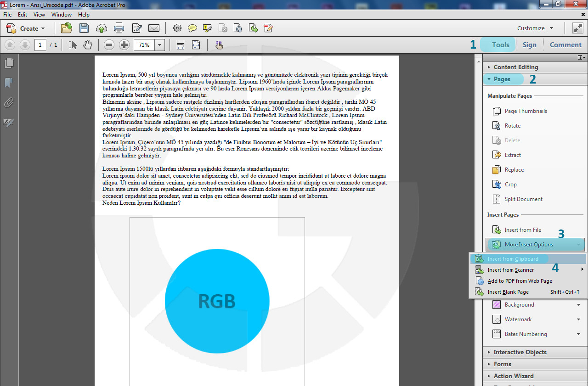Open the tools pane options menu icon
This screenshot has height=386, width=588.
582,57
